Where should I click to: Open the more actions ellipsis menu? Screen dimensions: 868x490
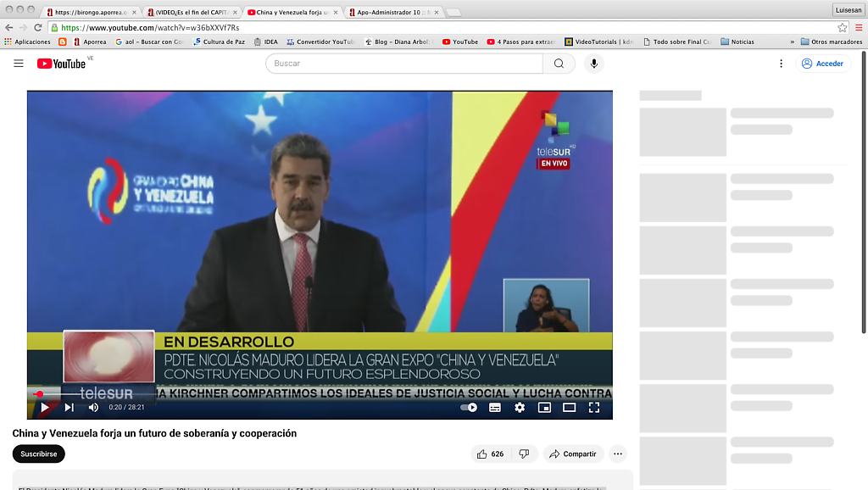click(618, 454)
